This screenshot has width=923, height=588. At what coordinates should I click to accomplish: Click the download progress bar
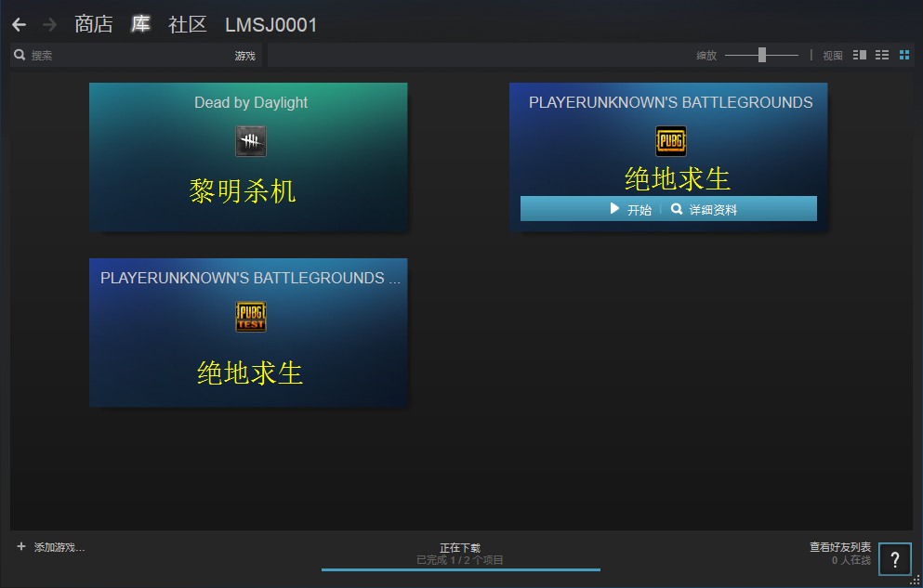tap(461, 569)
